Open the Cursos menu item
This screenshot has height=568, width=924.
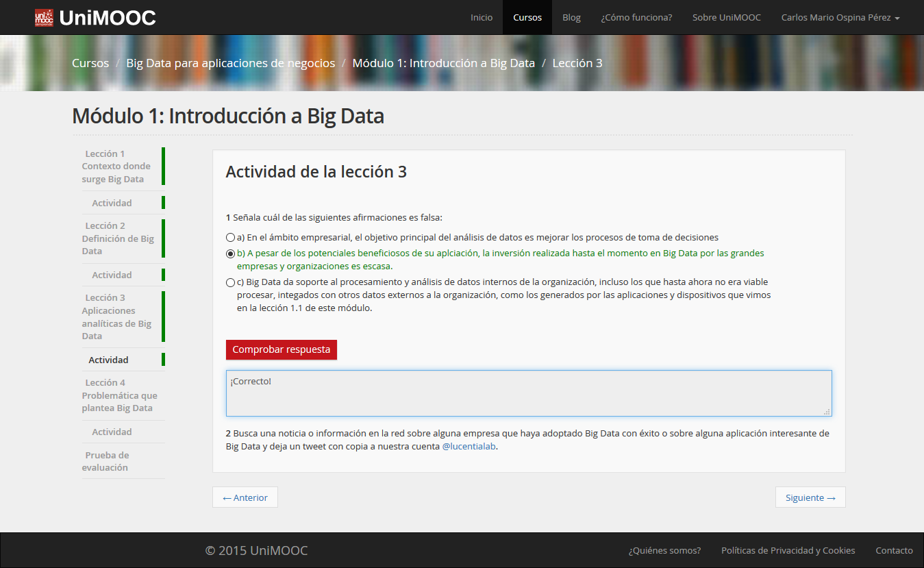pyautogui.click(x=527, y=17)
